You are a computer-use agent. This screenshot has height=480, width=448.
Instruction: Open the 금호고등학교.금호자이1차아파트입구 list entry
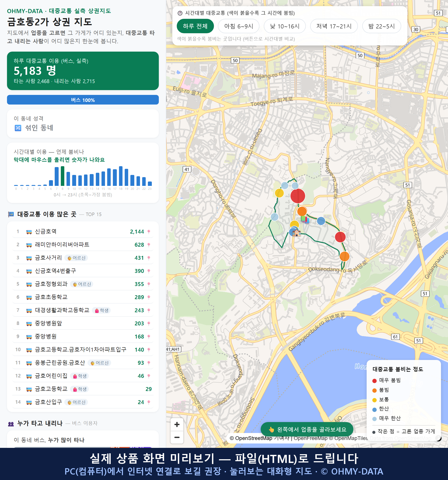(x=83, y=350)
